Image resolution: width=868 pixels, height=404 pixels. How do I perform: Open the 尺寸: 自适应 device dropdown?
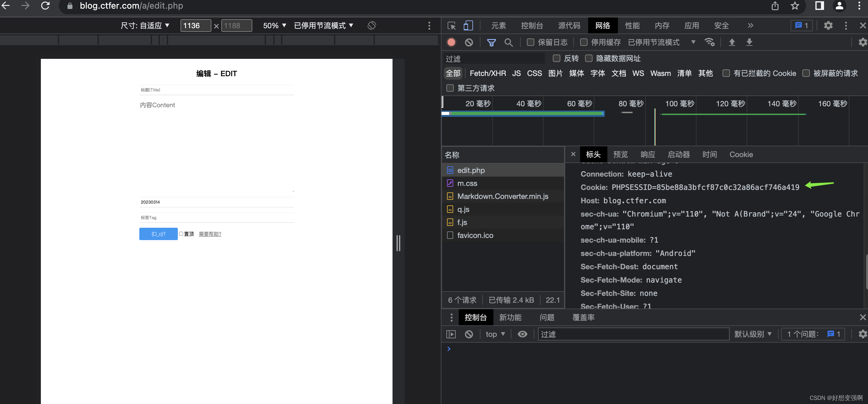145,26
